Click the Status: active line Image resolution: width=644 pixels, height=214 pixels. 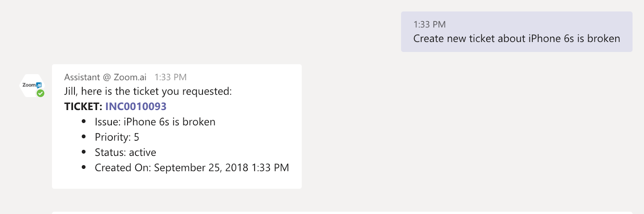coord(125,152)
